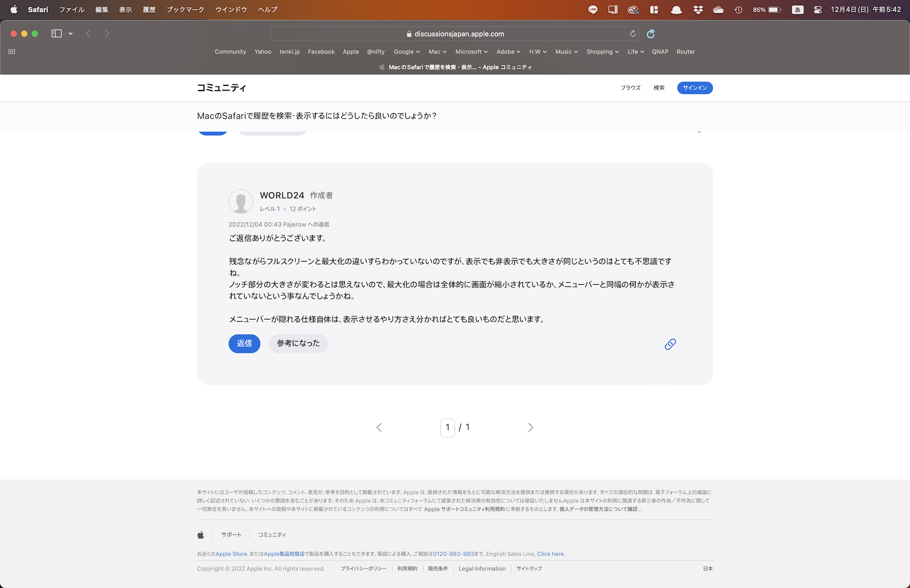Viewport: 910px width, 588px height.
Task: Expand the Adobe bookmarks folder
Action: (508, 52)
